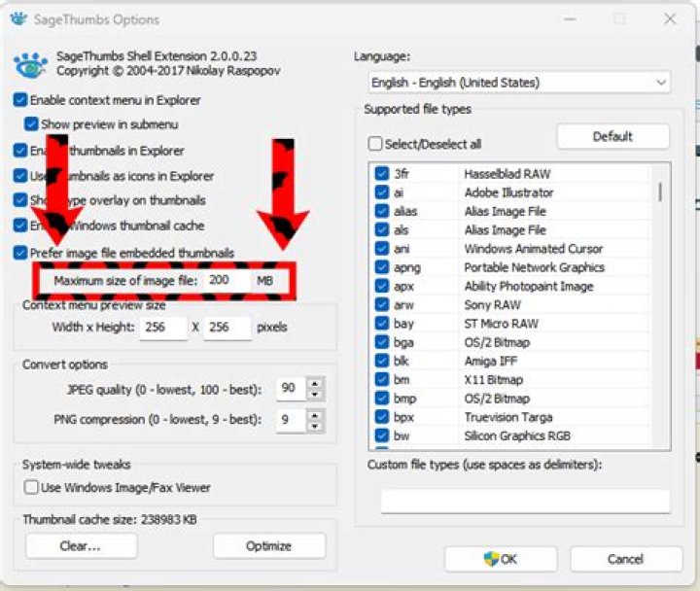Image resolution: width=700 pixels, height=591 pixels.
Task: Confirm settings with the OK button
Action: pyautogui.click(x=501, y=559)
